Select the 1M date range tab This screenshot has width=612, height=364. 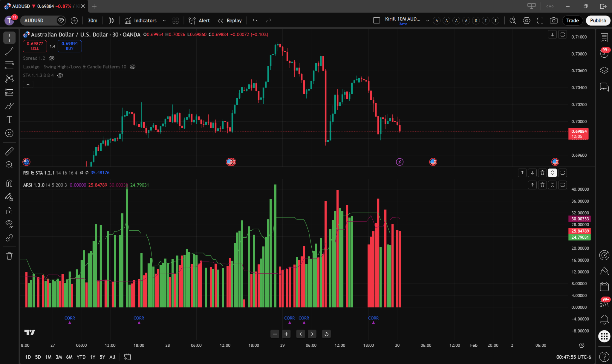coord(48,357)
